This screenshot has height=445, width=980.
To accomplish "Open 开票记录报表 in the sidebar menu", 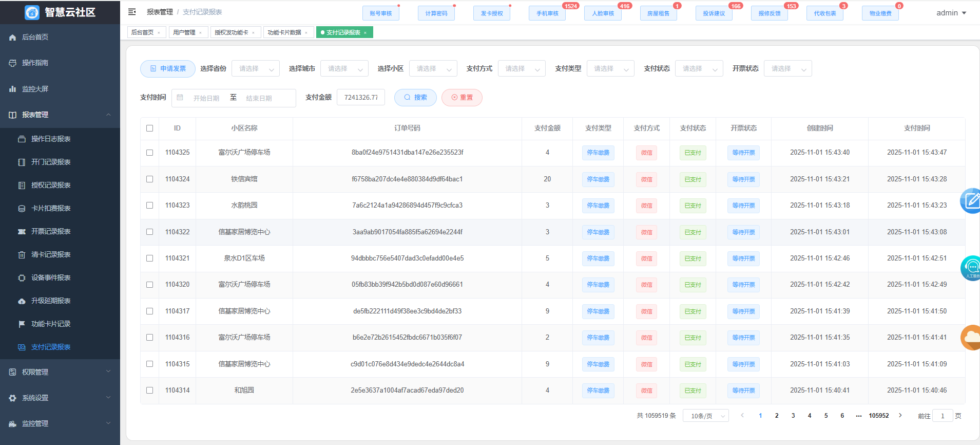I will pos(51,231).
